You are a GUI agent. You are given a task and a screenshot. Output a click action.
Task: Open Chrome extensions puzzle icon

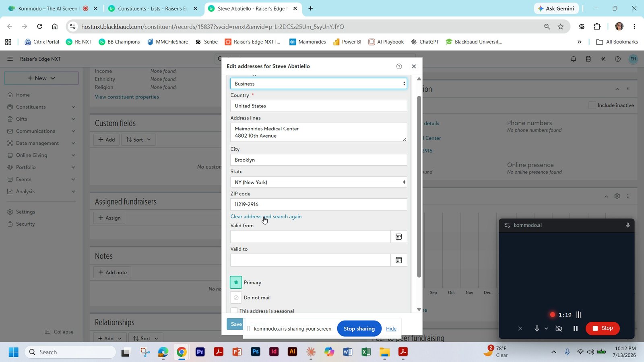point(597,27)
